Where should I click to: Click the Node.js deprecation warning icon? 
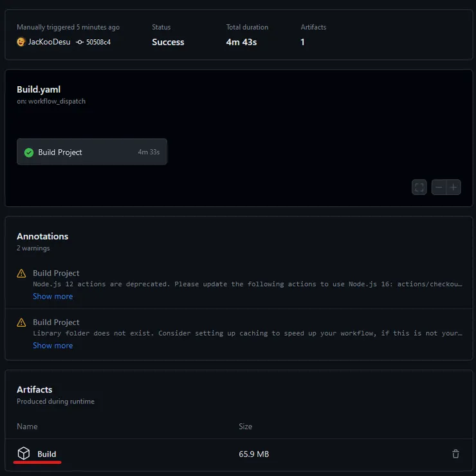coord(22,273)
